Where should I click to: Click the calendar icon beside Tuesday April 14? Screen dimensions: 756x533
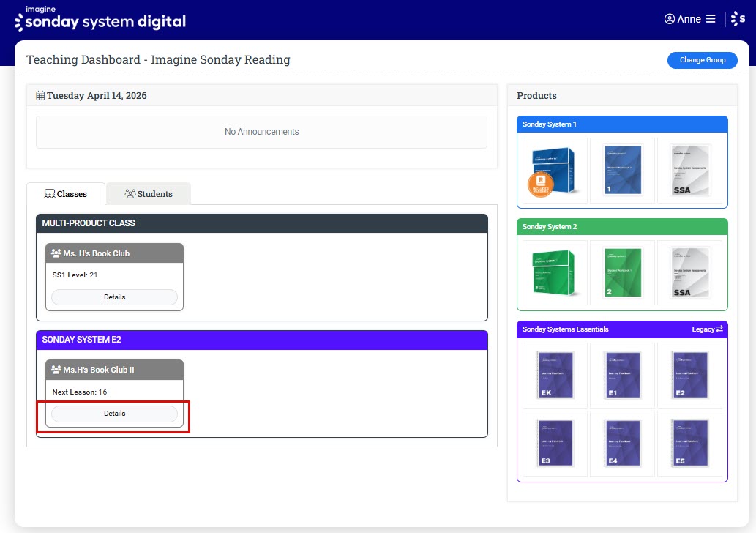pos(40,95)
